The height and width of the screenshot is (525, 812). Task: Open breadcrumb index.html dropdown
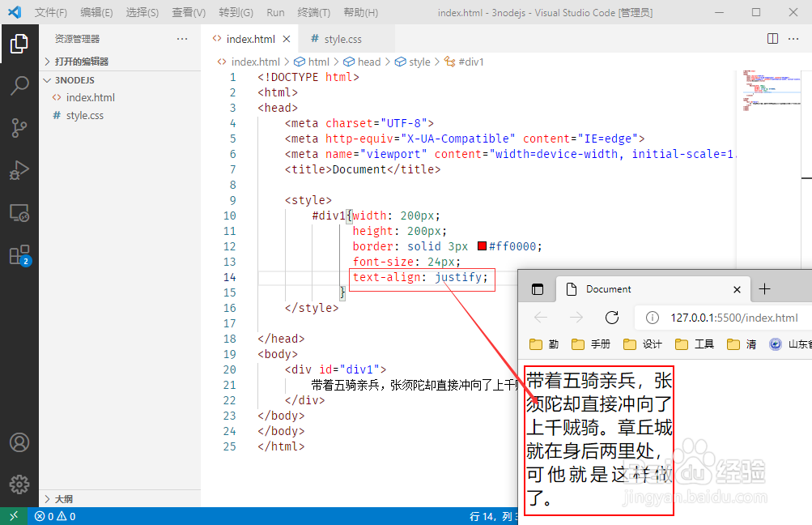[x=249, y=62]
